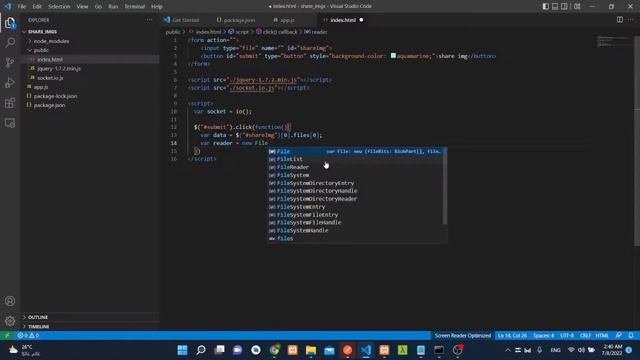Screen dimensions: 640x360
Task: Open the Selection menu
Action: click(59, 7)
